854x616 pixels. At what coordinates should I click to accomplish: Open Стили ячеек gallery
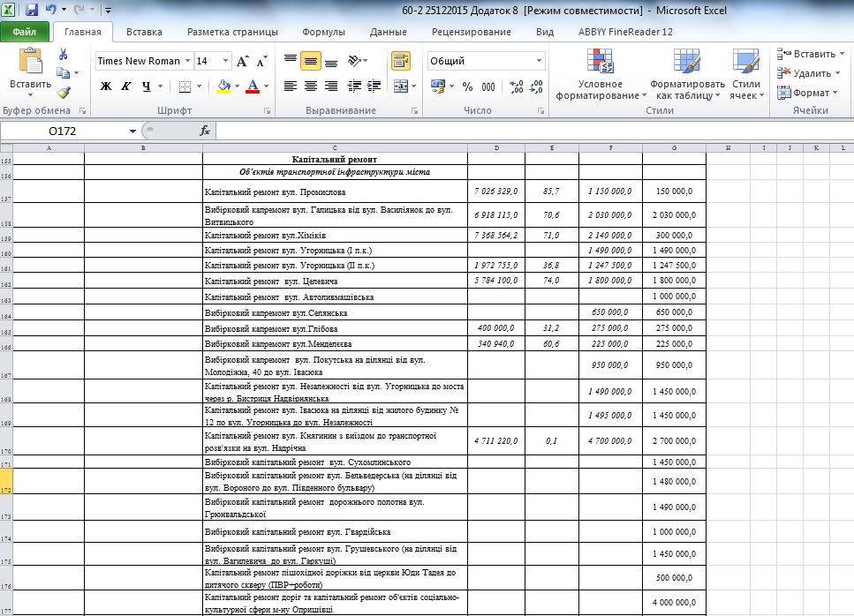click(746, 74)
